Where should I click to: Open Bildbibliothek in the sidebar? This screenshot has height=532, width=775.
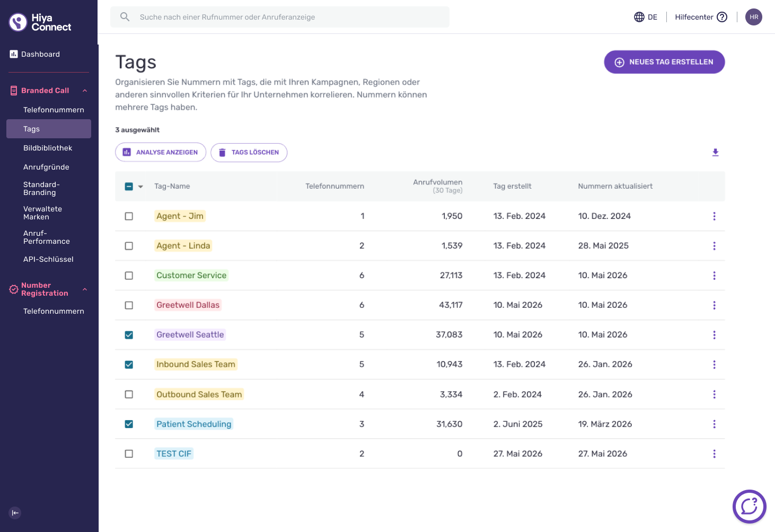click(49, 148)
